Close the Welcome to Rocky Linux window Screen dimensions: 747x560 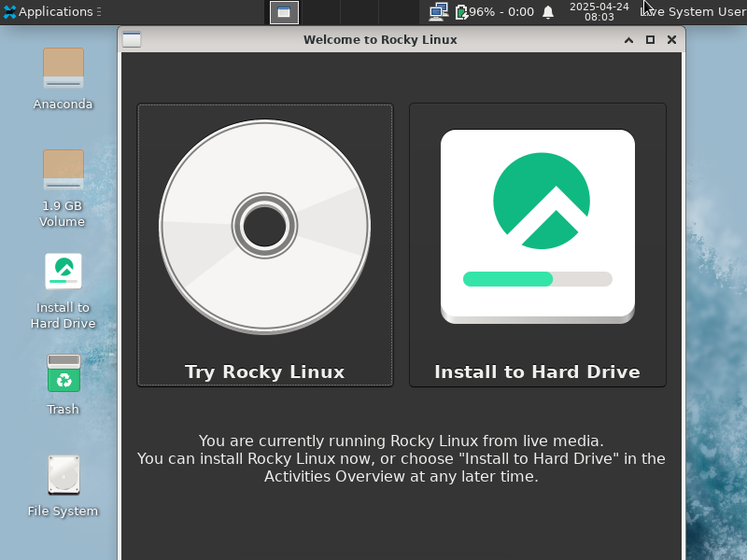pos(671,40)
